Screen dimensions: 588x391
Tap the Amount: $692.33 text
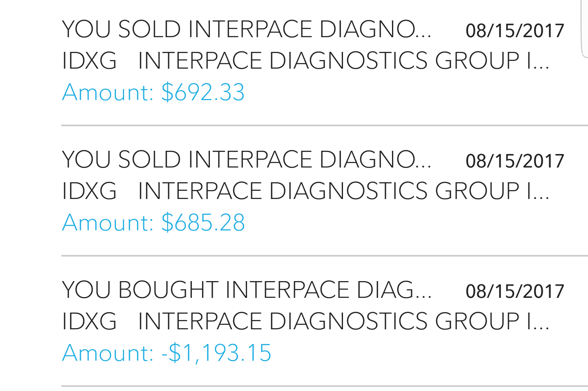154,92
